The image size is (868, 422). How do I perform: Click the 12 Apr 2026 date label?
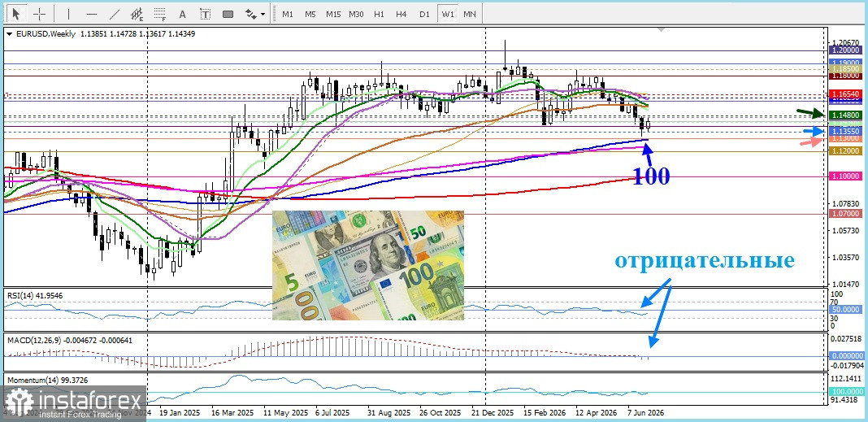tap(596, 413)
